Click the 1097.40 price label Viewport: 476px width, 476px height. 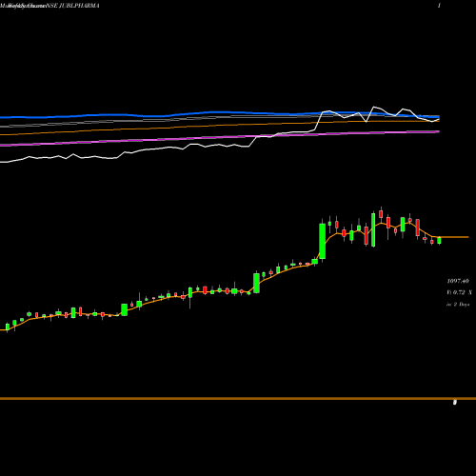(x=458, y=281)
